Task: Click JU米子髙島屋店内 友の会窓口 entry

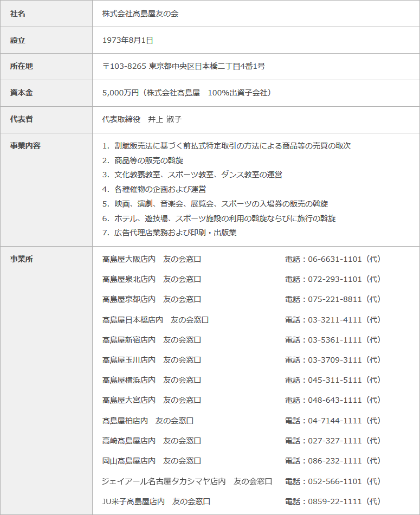Action: 156,501
